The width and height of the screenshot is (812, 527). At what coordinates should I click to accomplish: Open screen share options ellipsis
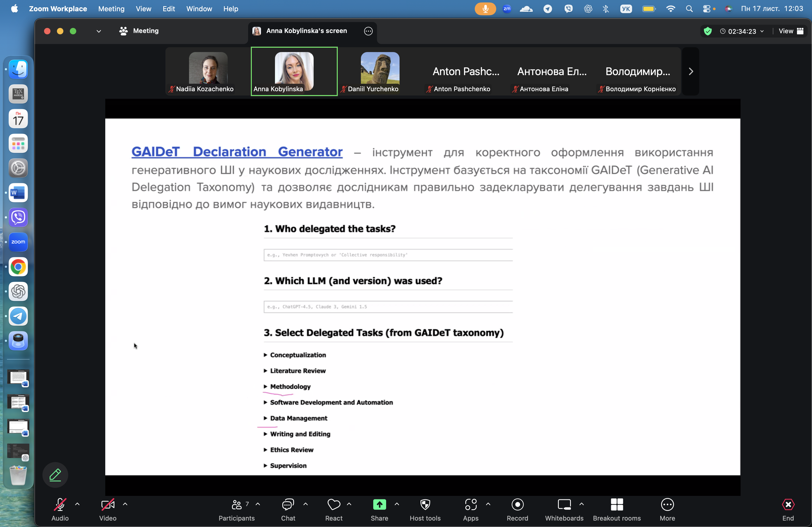[x=368, y=31]
